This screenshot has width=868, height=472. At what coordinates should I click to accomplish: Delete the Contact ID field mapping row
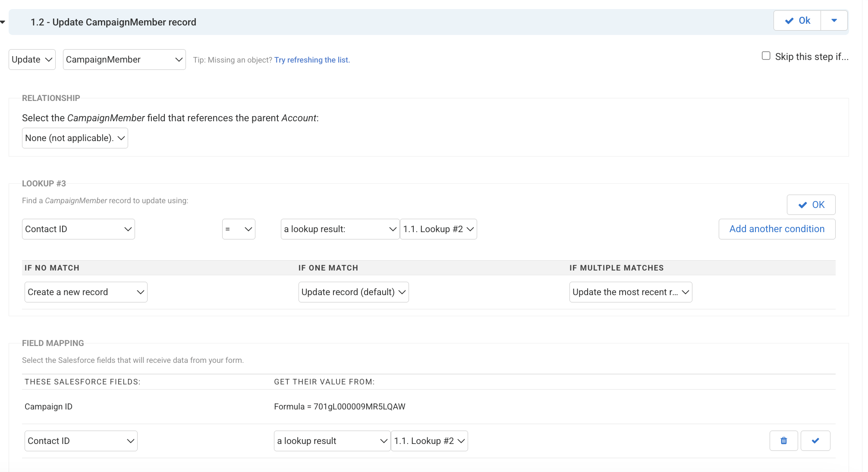point(783,441)
